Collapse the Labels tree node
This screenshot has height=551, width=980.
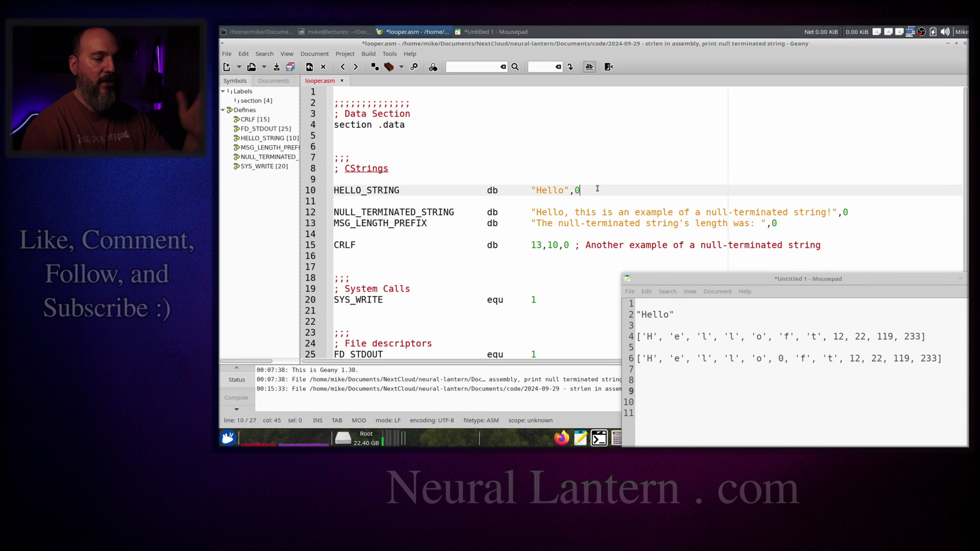[x=223, y=91]
